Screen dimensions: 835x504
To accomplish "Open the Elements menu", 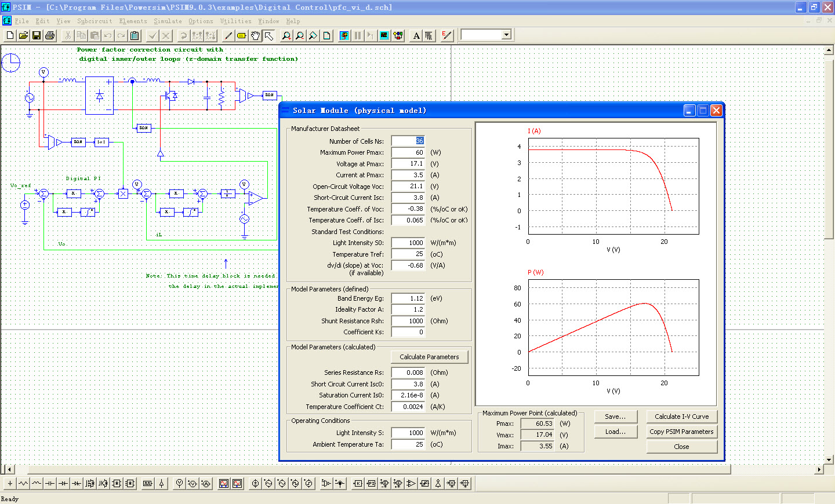I will [133, 21].
